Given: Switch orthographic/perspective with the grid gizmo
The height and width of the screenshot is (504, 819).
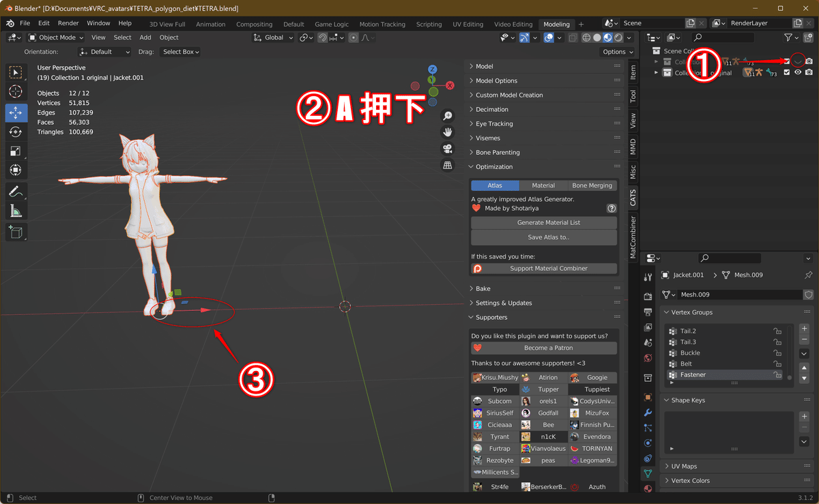Looking at the screenshot, I should pyautogui.click(x=447, y=165).
